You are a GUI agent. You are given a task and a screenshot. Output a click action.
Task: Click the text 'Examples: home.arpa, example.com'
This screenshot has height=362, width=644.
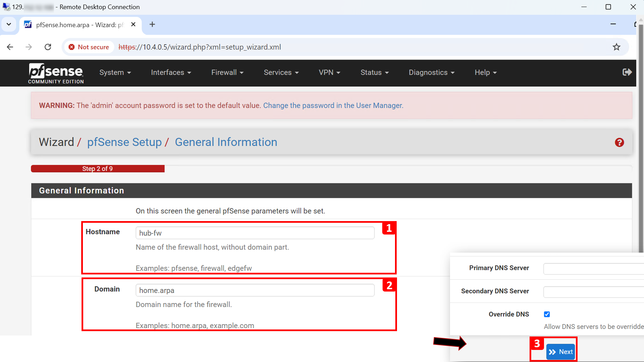click(x=195, y=326)
